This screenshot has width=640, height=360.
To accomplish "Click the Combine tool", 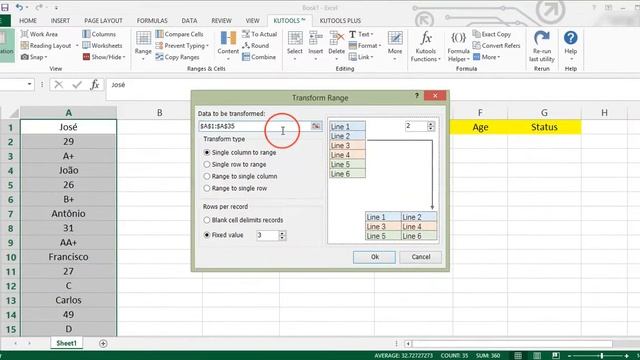I will [x=259, y=57].
